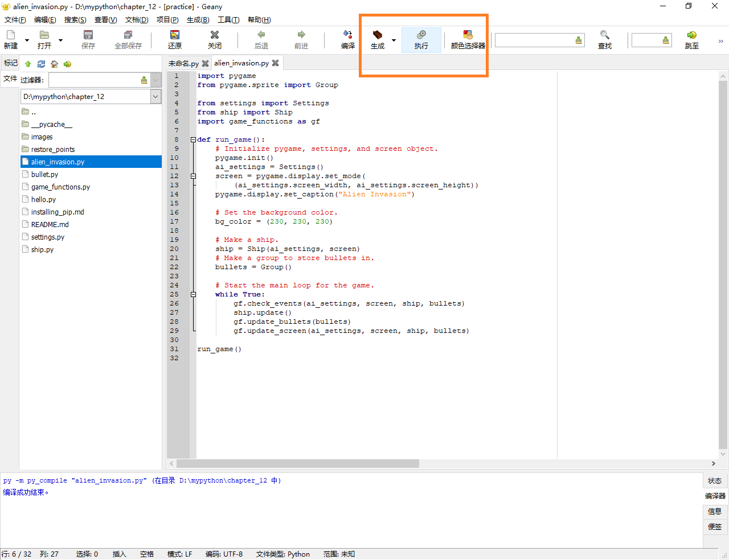Open the 编辑(E) menu
This screenshot has height=560, width=729.
click(x=45, y=20)
